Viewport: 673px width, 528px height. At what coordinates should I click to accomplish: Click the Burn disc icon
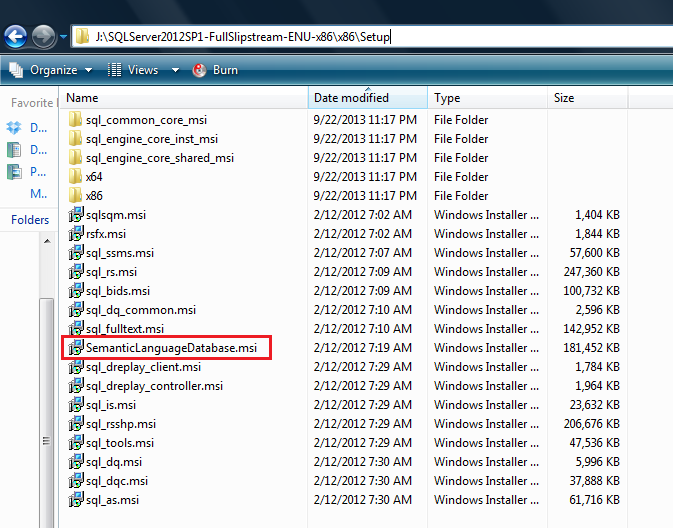coord(199,70)
